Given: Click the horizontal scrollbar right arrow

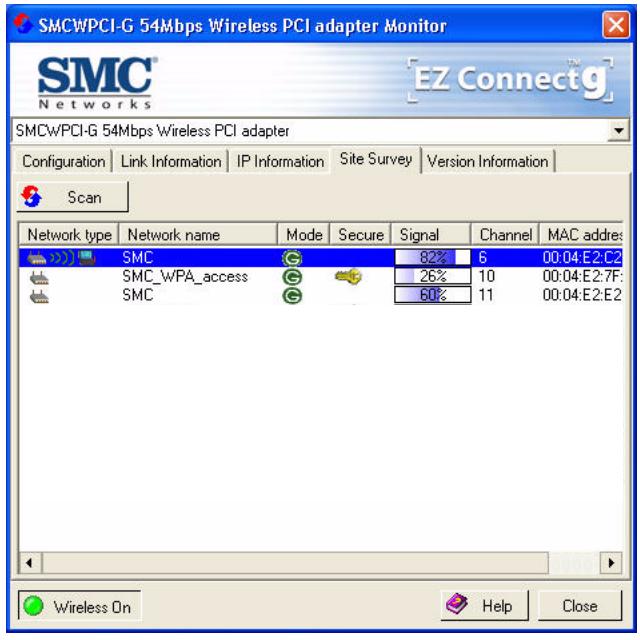Looking at the screenshot, I should pos(611,563).
